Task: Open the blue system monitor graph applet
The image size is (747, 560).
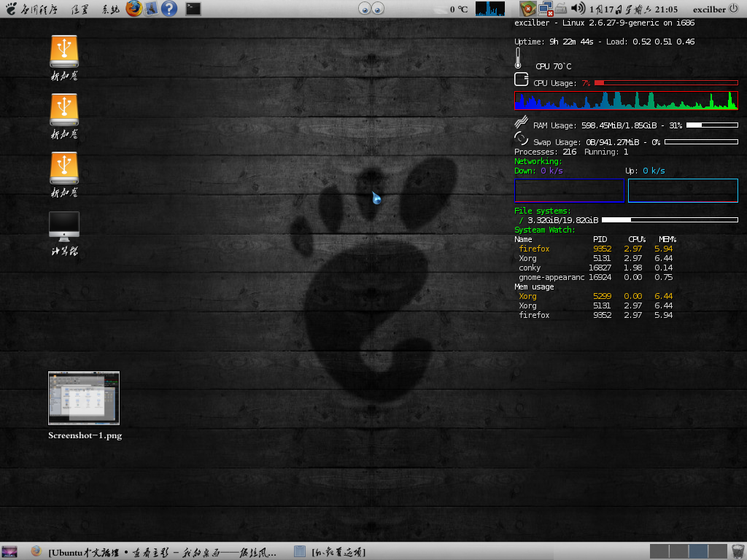Action: pos(489,9)
